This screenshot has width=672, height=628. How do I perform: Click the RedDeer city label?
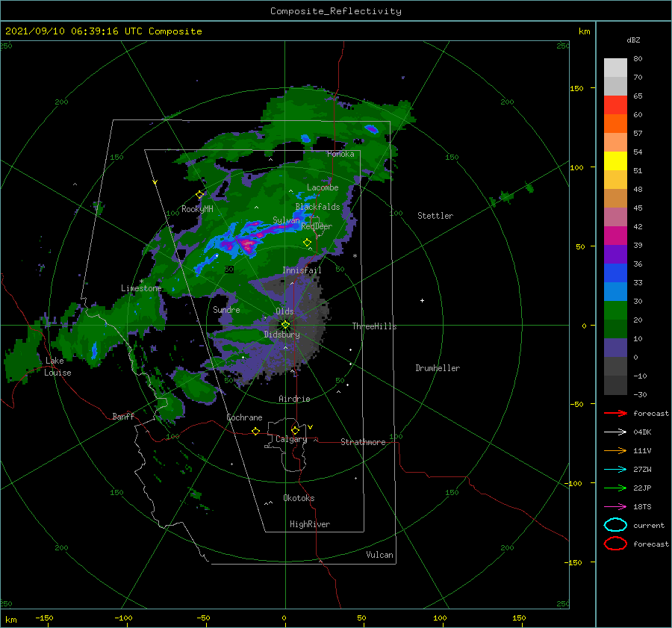coord(317,226)
